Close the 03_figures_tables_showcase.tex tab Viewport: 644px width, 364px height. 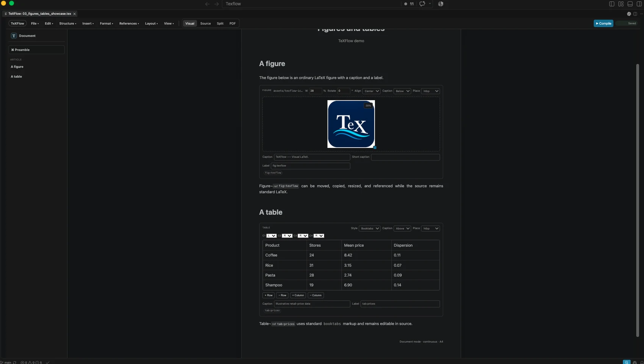75,14
